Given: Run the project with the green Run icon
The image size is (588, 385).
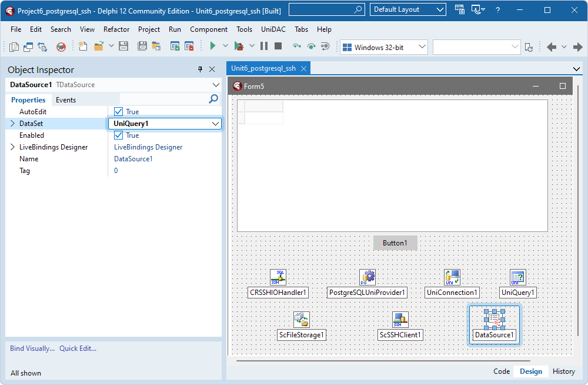Looking at the screenshot, I should 212,45.
